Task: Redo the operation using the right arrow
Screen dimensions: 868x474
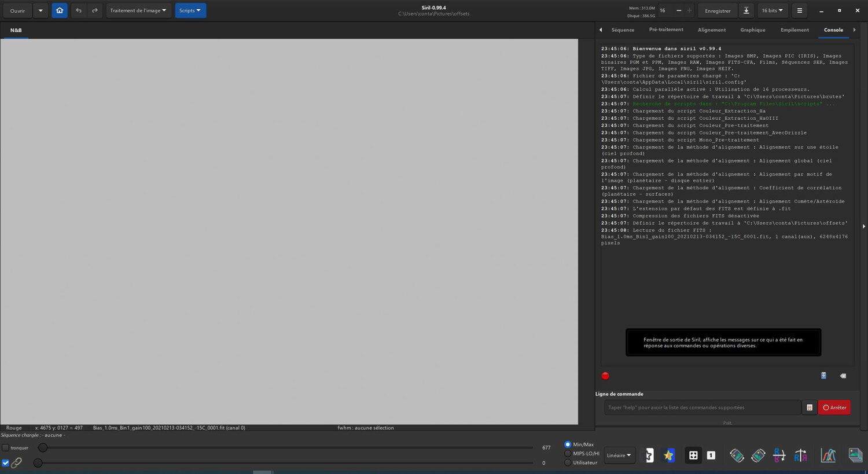Action: 95,10
